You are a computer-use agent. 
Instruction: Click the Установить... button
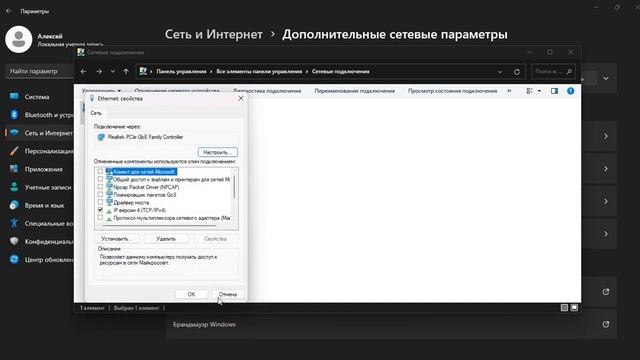pos(117,238)
